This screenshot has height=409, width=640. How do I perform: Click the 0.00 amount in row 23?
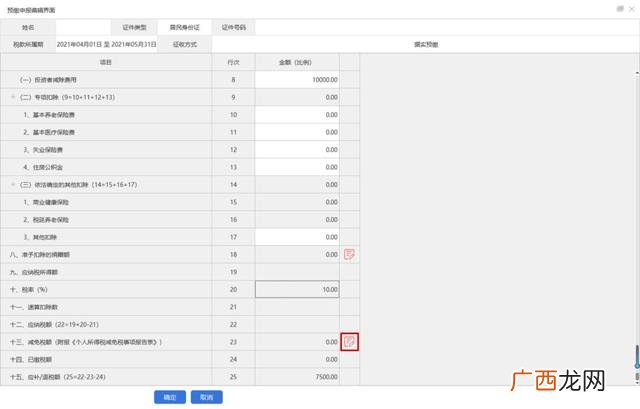coord(331,342)
